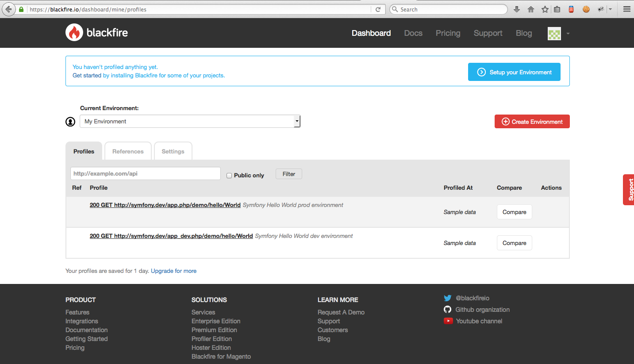Click Request A Demo footer link
Image resolution: width=634 pixels, height=364 pixels.
click(341, 312)
